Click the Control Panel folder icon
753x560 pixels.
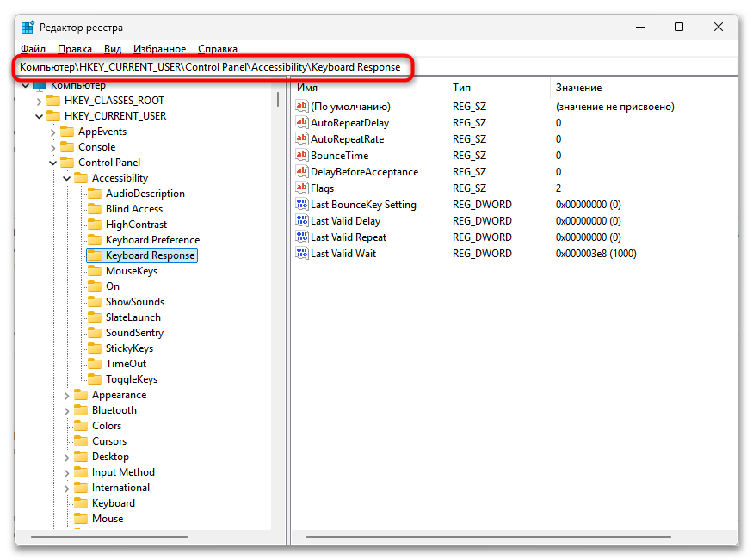67,163
